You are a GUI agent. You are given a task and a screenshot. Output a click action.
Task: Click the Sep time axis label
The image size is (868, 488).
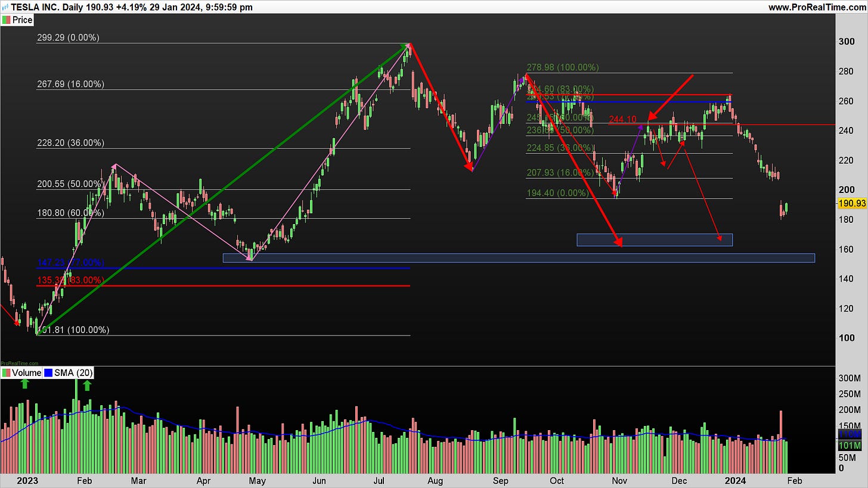(501, 480)
